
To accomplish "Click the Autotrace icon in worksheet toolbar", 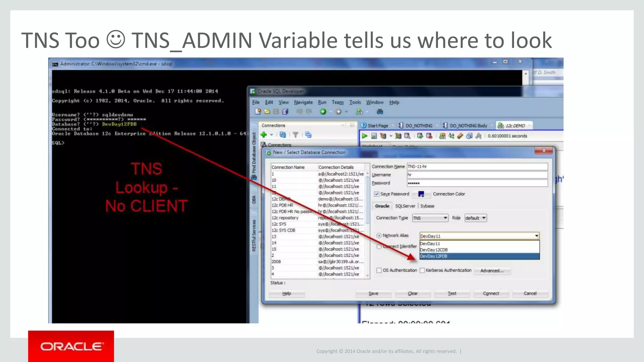I will [x=398, y=136].
